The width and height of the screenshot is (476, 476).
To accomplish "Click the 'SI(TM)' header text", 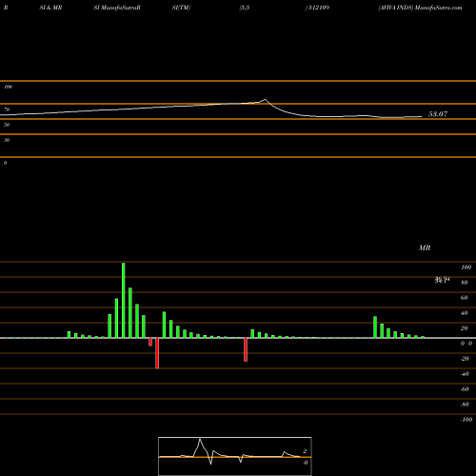I will click(181, 8).
